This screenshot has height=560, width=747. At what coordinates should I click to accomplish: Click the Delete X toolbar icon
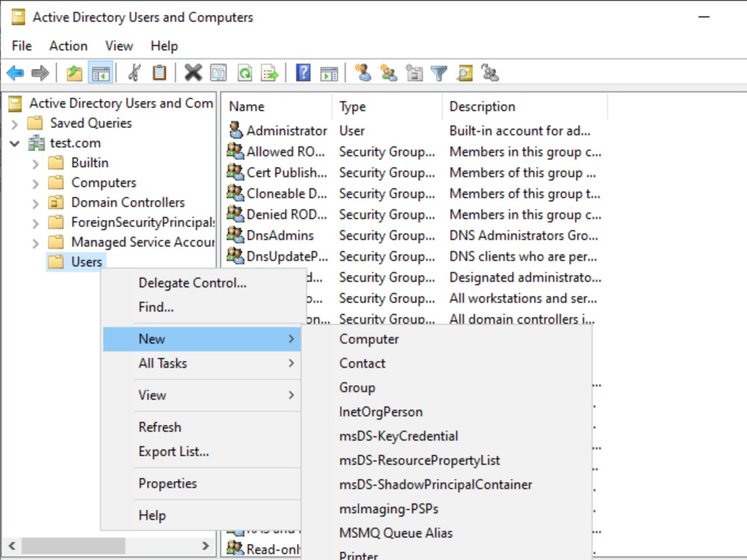point(193,73)
